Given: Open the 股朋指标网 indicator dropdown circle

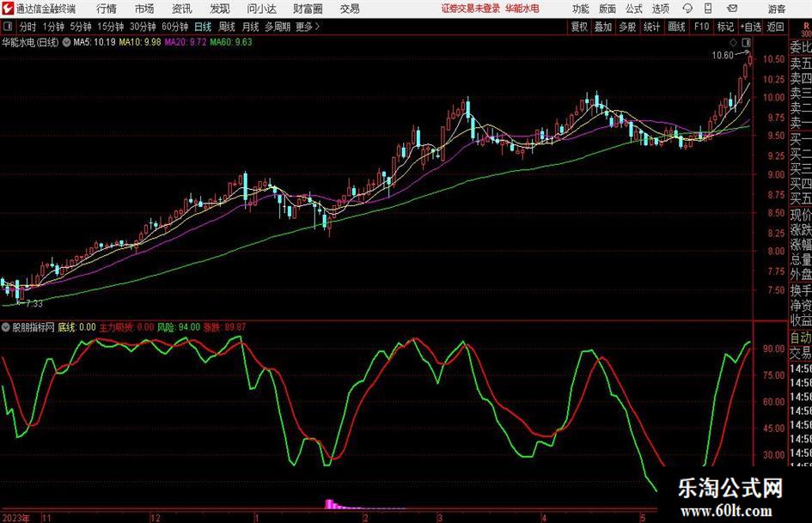Looking at the screenshot, I should [6, 327].
